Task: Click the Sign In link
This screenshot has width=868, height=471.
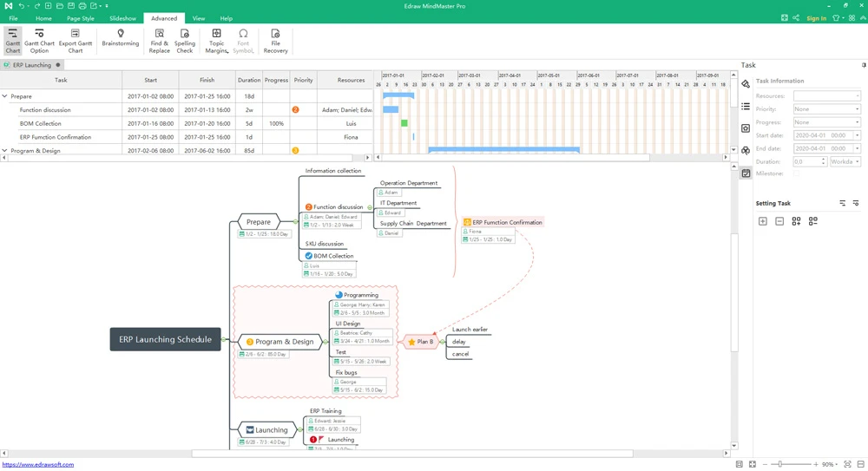Action: (816, 18)
